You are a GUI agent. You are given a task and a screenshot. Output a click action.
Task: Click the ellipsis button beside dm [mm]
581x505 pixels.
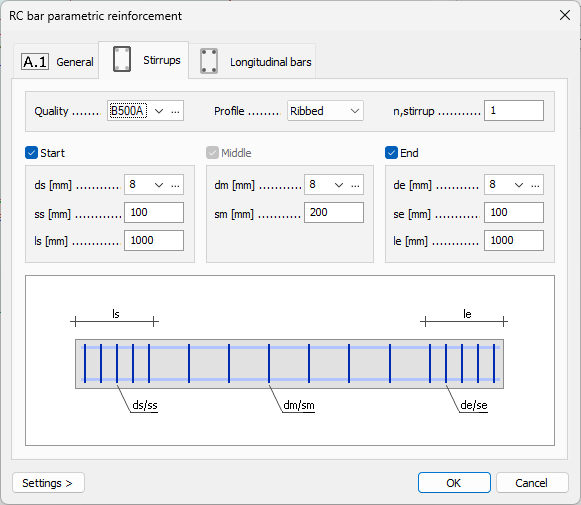(355, 185)
